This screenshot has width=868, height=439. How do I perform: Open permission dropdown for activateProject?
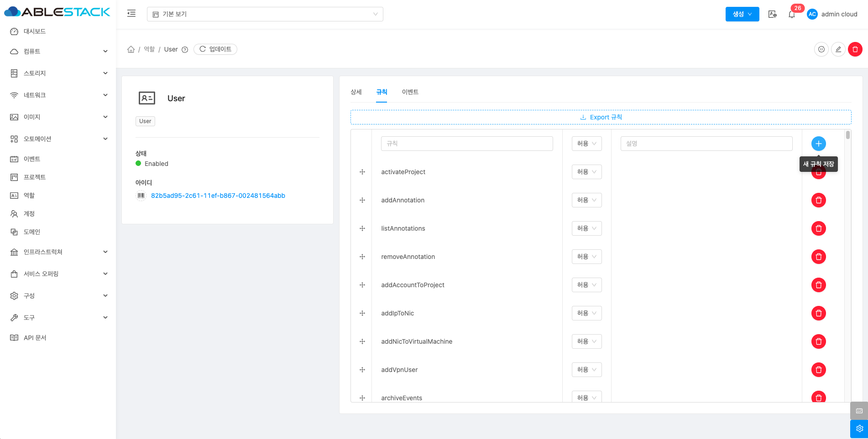click(586, 172)
